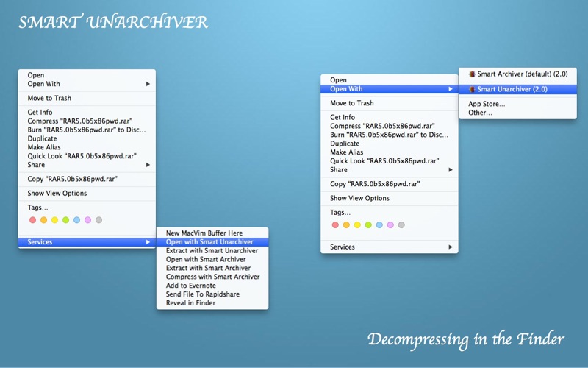Open Tags… in left context menu
The width and height of the screenshot is (588, 368).
87,208
